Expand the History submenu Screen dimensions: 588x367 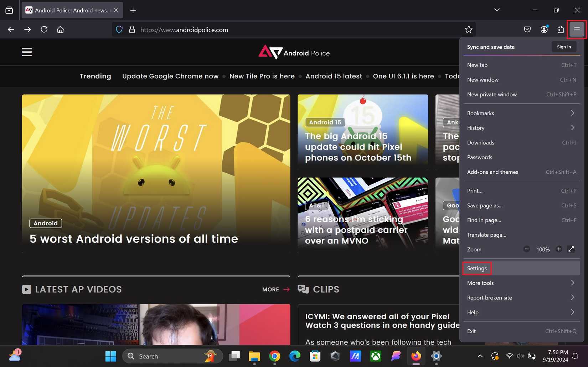click(521, 128)
